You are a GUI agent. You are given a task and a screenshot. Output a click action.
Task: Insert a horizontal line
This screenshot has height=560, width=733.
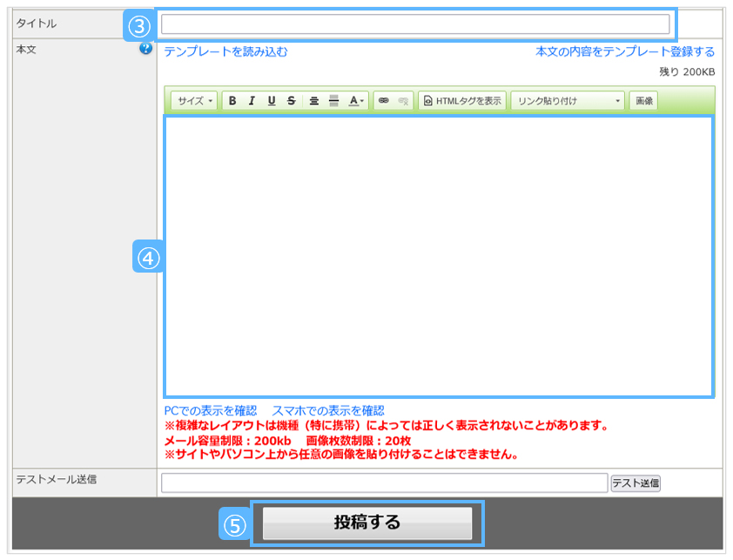click(333, 101)
